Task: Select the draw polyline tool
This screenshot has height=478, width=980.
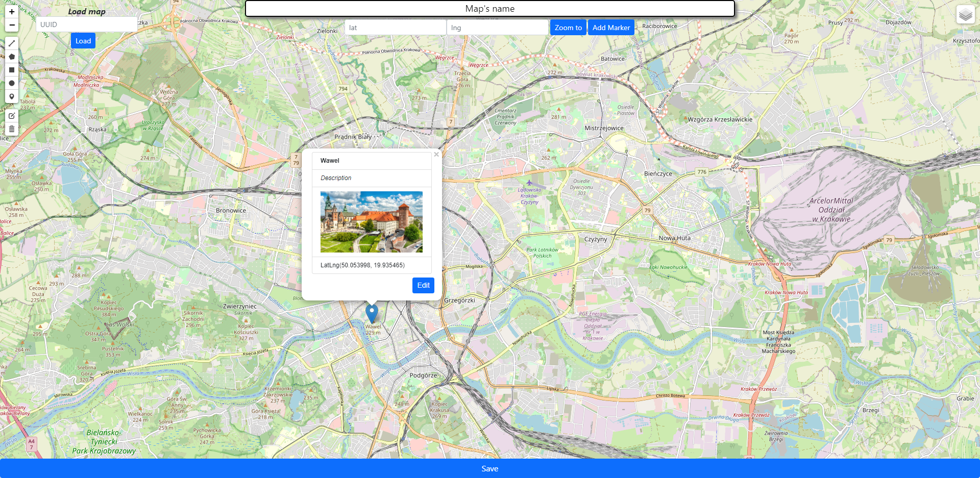Action: coord(12,44)
